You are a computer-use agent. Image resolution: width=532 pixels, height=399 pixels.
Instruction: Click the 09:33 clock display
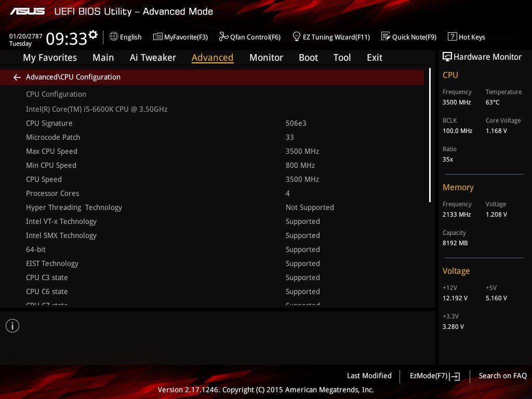click(66, 38)
